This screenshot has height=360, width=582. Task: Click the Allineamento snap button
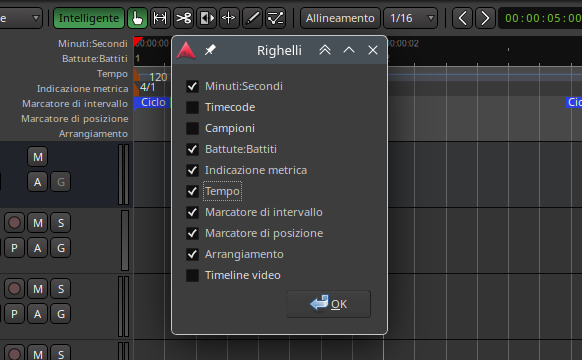point(340,18)
